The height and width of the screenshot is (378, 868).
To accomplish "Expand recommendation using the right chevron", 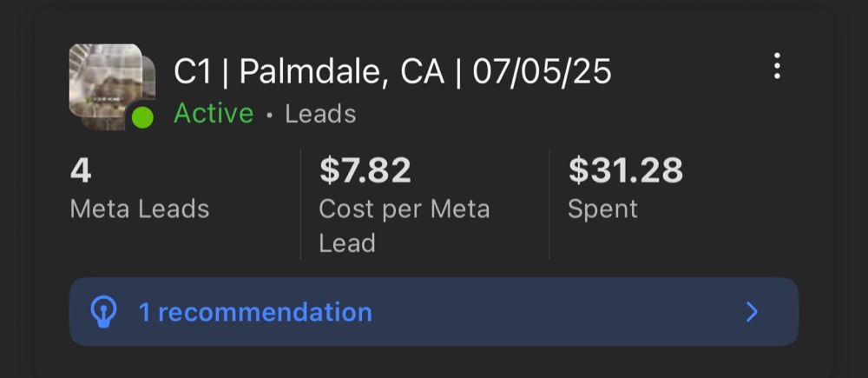I will 751,311.
